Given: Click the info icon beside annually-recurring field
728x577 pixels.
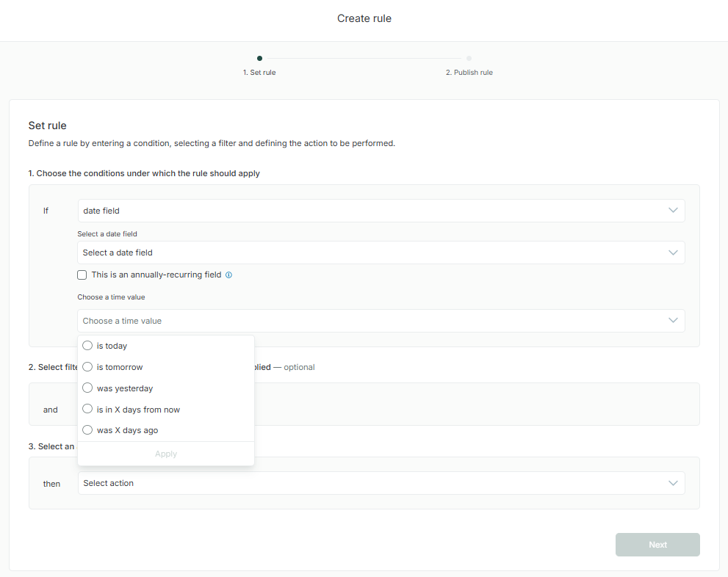Looking at the screenshot, I should 228,275.
